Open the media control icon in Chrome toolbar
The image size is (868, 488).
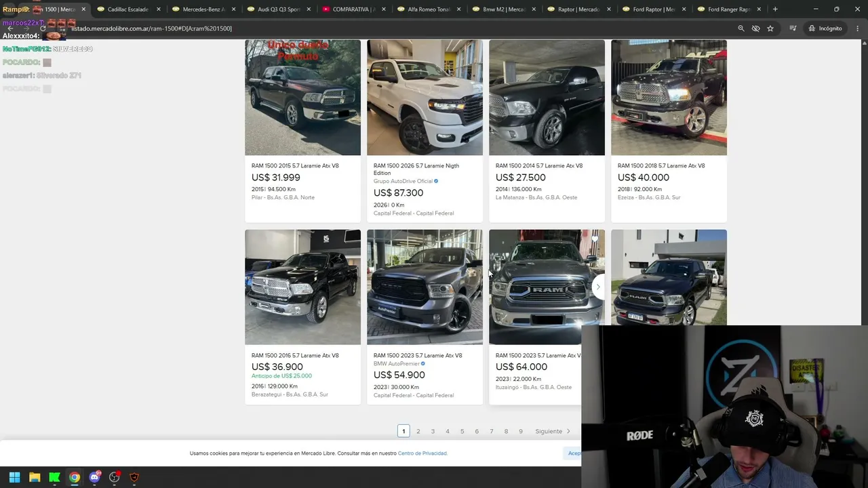[793, 28]
